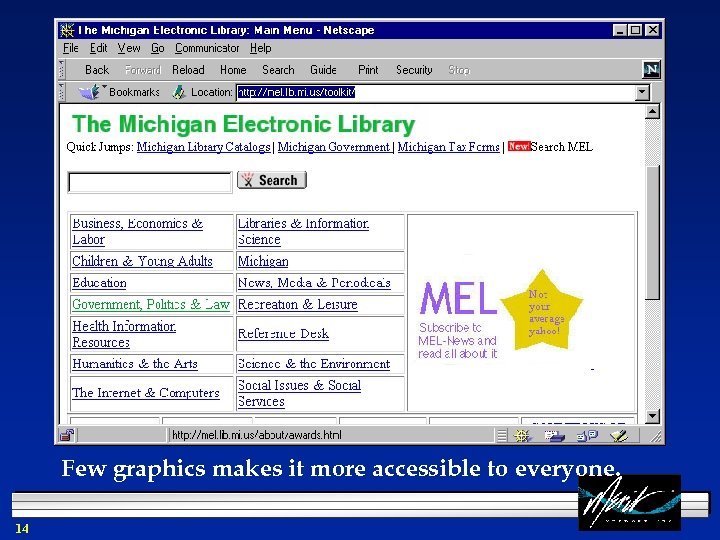
Task: Click the component bar grip handle
Action: [502, 435]
